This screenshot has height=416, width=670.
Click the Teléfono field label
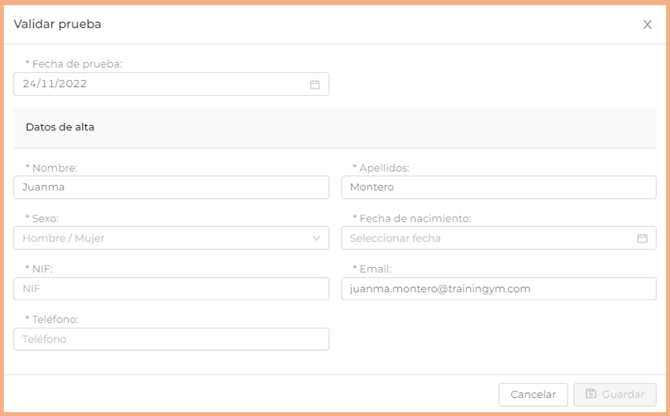tap(53, 320)
